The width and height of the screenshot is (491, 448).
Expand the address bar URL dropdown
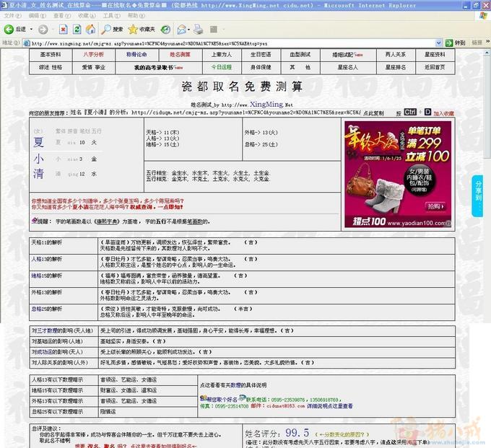pyautogui.click(x=439, y=43)
